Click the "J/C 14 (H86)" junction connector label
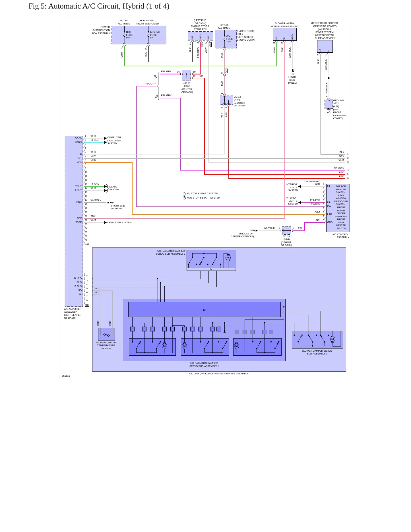Viewport: 411px width, 532px height. point(286,238)
